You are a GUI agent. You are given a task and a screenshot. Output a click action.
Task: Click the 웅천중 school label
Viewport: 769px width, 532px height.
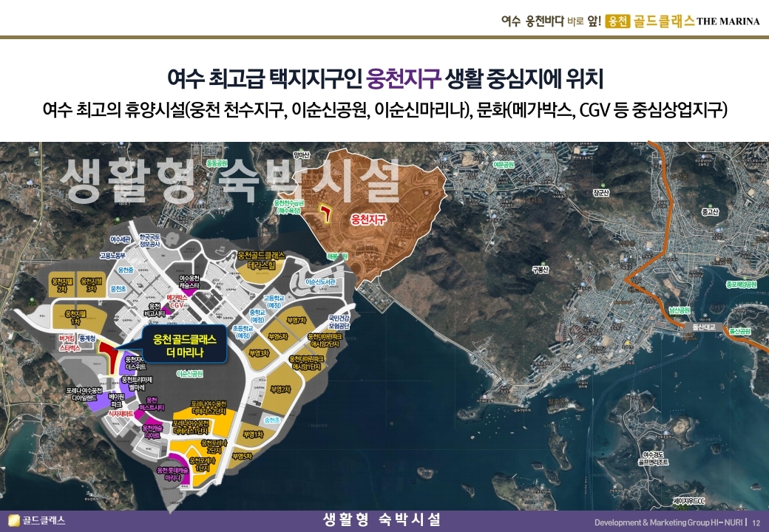pos(126,270)
